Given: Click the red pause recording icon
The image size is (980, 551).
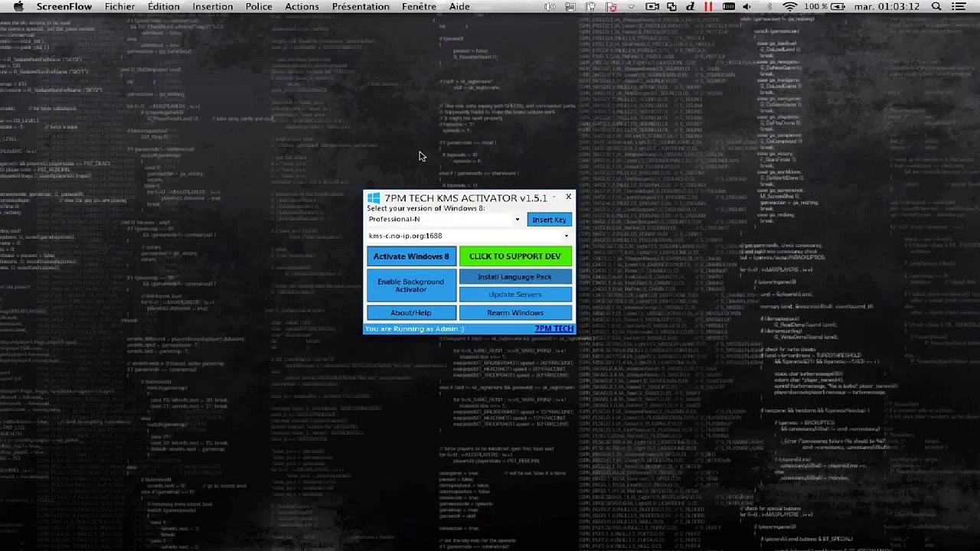Looking at the screenshot, I should [x=708, y=7].
